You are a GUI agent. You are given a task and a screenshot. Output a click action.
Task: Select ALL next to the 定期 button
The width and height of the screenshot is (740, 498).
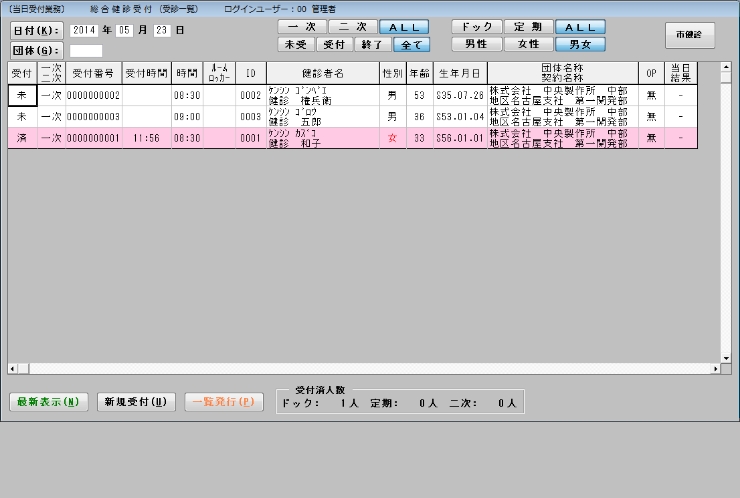(x=580, y=27)
